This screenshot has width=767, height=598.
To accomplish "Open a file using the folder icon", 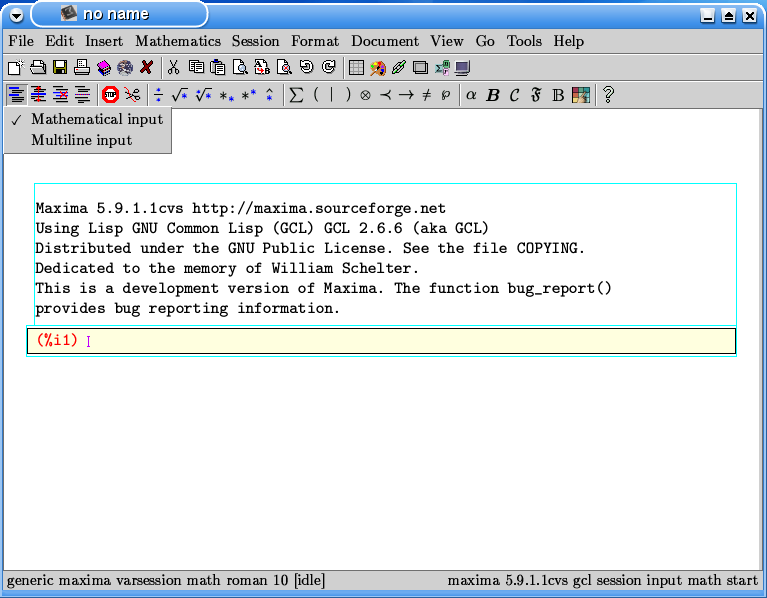I will coord(38,67).
